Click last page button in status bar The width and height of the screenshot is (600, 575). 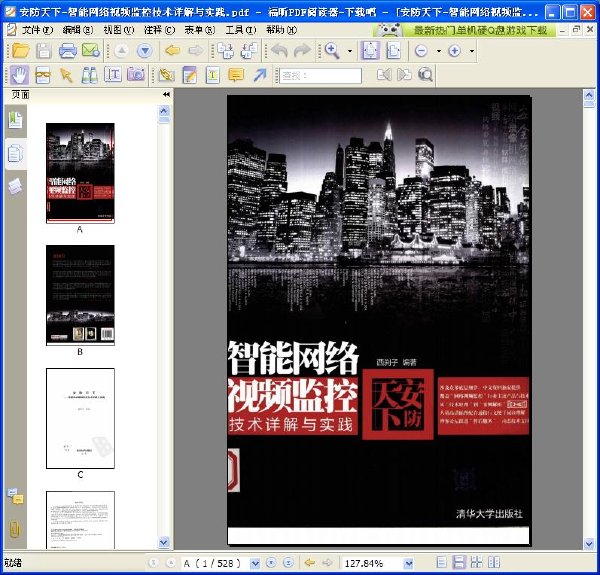(288, 563)
